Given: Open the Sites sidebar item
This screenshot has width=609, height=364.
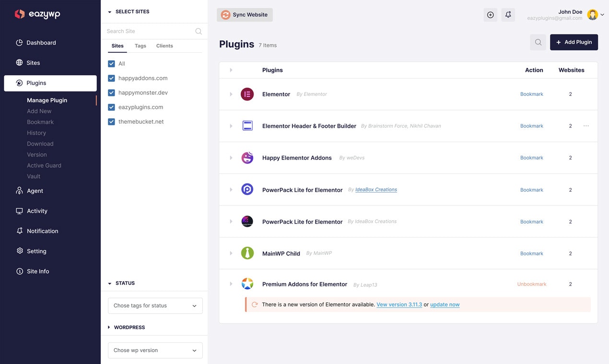Looking at the screenshot, I should 28,63.
